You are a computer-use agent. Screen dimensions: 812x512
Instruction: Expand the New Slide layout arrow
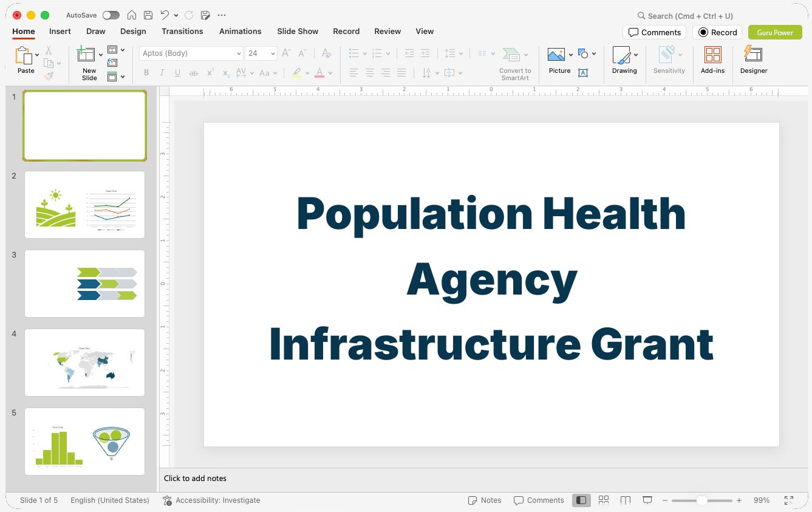tap(101, 55)
